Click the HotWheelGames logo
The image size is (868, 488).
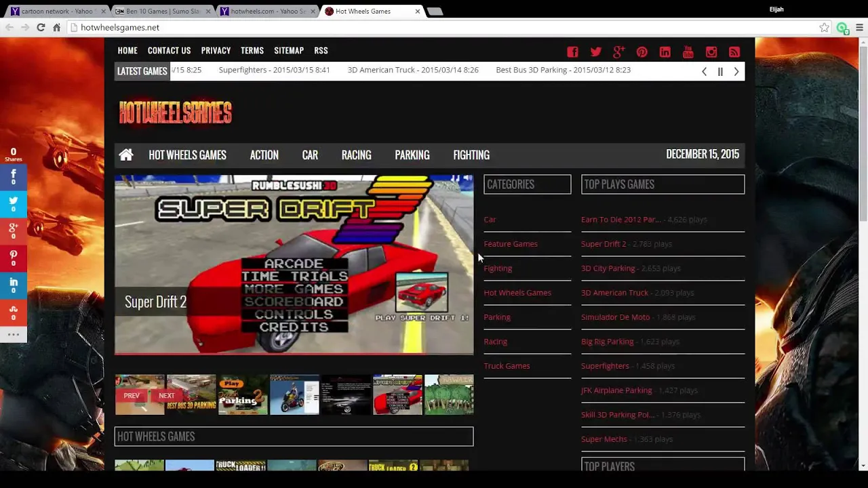coord(176,112)
